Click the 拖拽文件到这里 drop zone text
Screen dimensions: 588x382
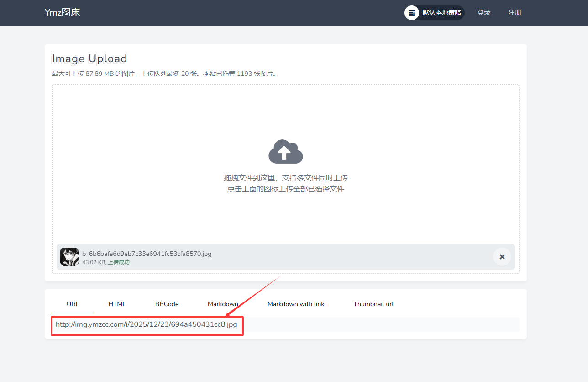(x=285, y=178)
